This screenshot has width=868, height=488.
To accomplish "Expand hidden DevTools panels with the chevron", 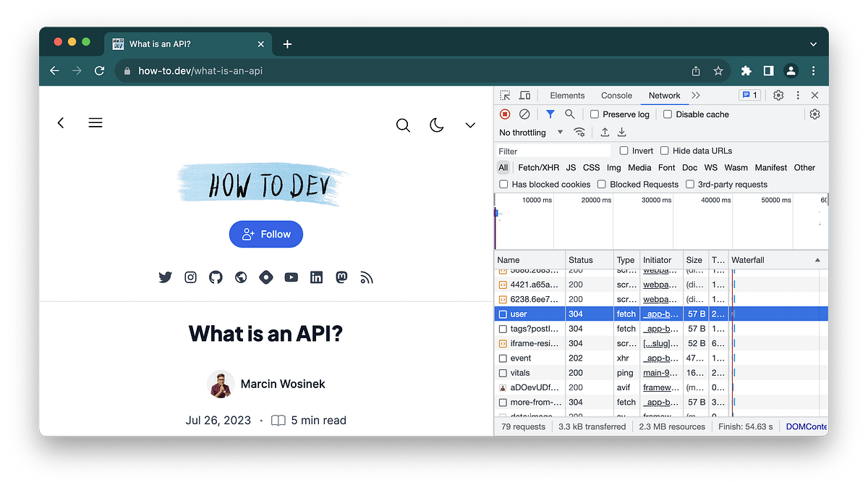I will tap(695, 95).
